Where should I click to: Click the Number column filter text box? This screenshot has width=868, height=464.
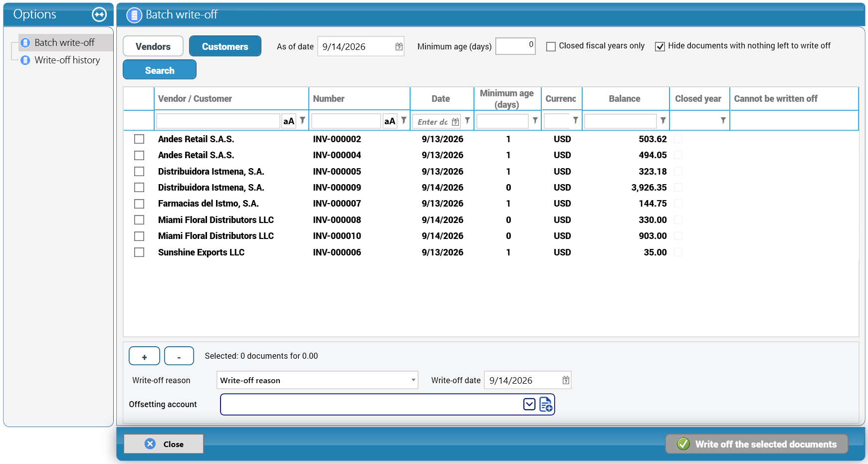[x=346, y=121]
